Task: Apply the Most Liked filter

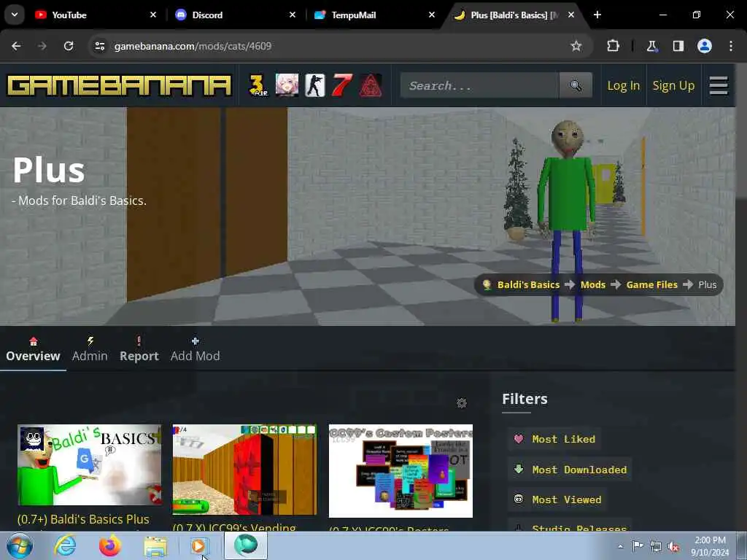Action: 555,439
